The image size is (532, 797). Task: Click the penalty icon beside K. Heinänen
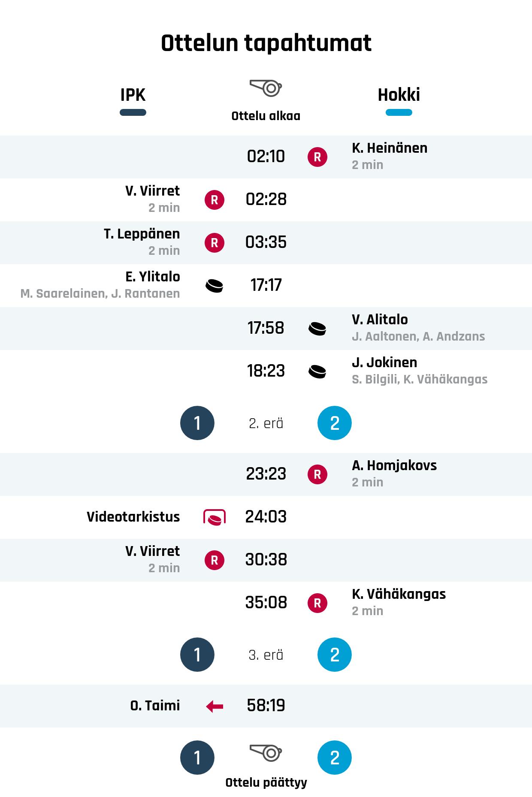317,157
